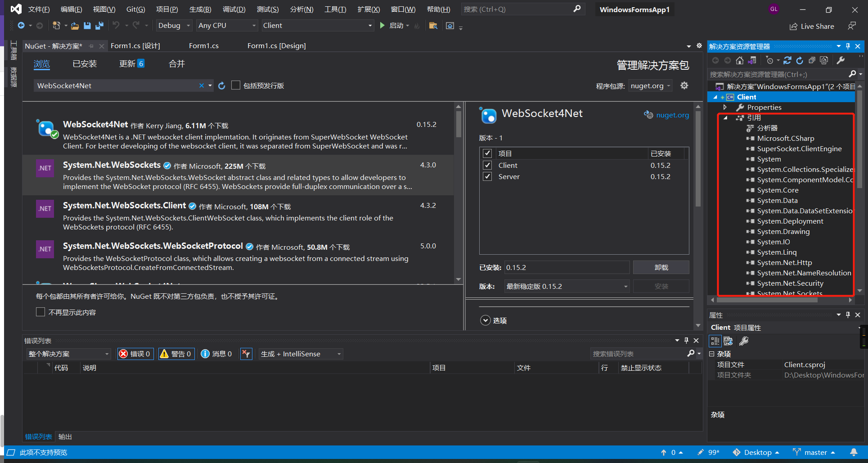Click the navigate backward arrow in main toolbar

tap(21, 26)
